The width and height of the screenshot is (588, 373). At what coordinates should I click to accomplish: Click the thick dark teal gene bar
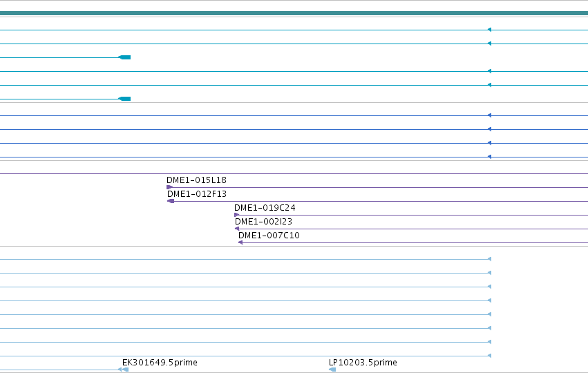294,14
